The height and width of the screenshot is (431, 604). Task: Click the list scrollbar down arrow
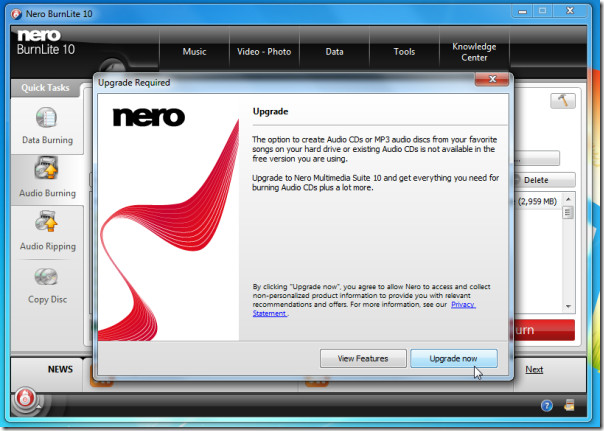pyautogui.click(x=568, y=307)
